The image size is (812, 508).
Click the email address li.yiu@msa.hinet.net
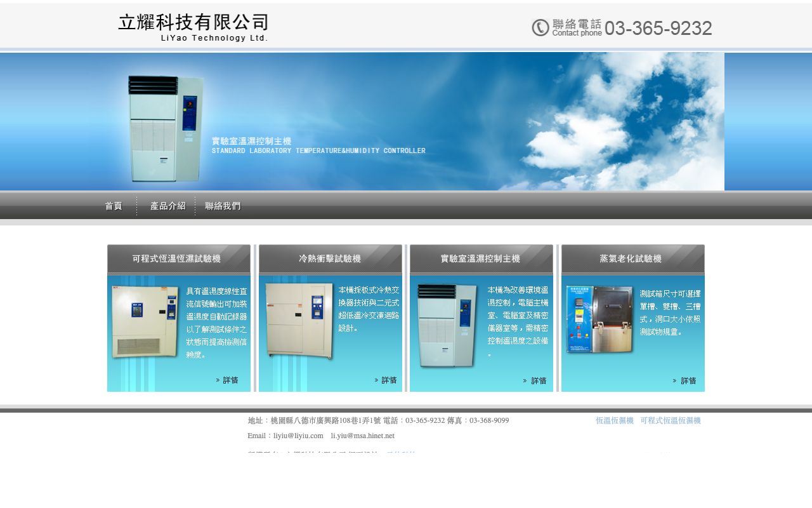pos(363,436)
